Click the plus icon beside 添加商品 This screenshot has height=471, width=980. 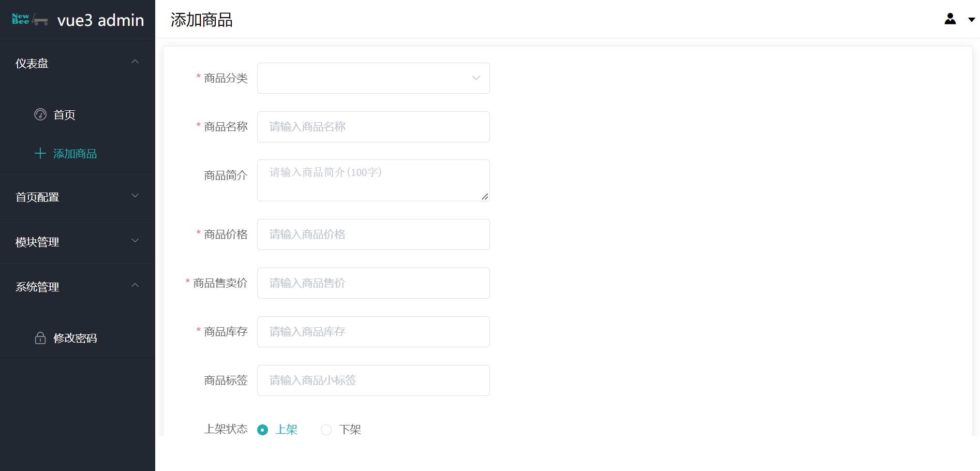(40, 153)
